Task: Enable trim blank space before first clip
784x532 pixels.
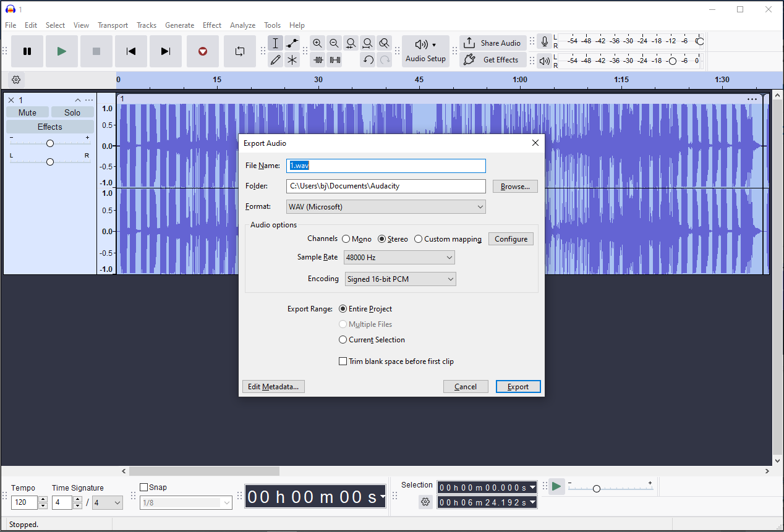Action: pos(343,361)
